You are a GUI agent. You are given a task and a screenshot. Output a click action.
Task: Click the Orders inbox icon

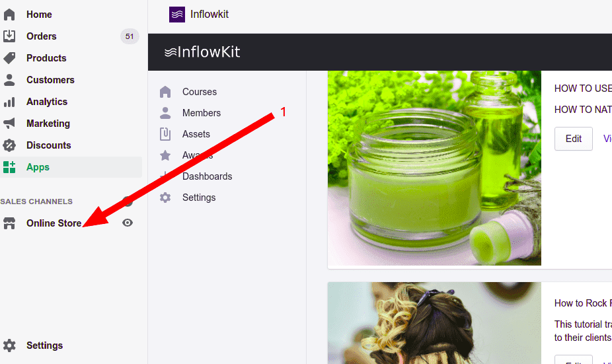coord(9,36)
